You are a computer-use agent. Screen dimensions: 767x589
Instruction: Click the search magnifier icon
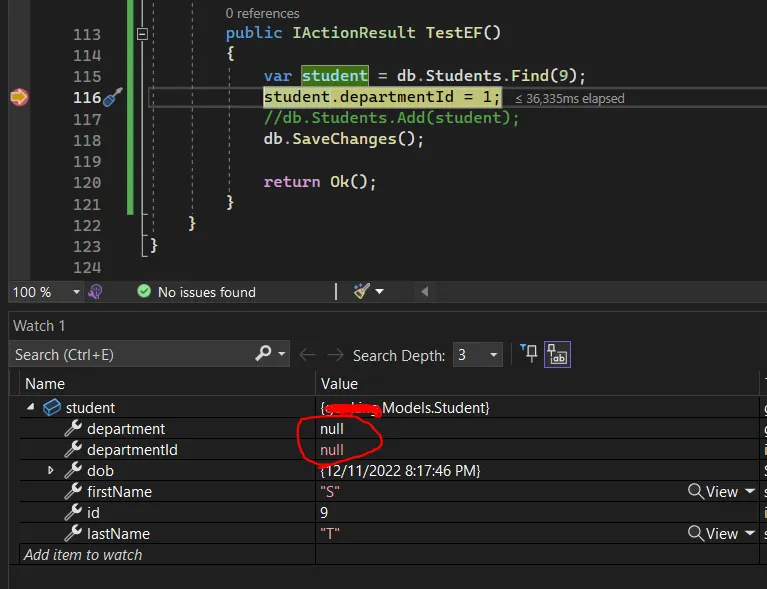click(x=263, y=353)
